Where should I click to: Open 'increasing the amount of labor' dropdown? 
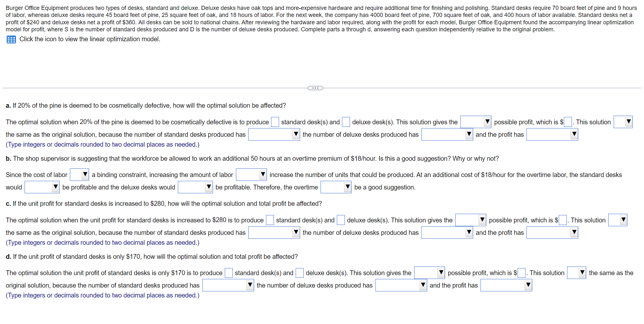tap(251, 175)
